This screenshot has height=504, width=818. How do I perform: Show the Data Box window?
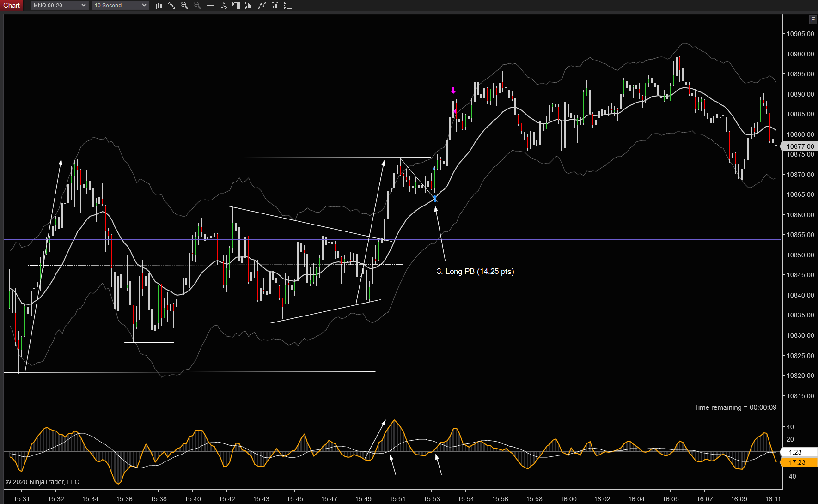click(223, 6)
